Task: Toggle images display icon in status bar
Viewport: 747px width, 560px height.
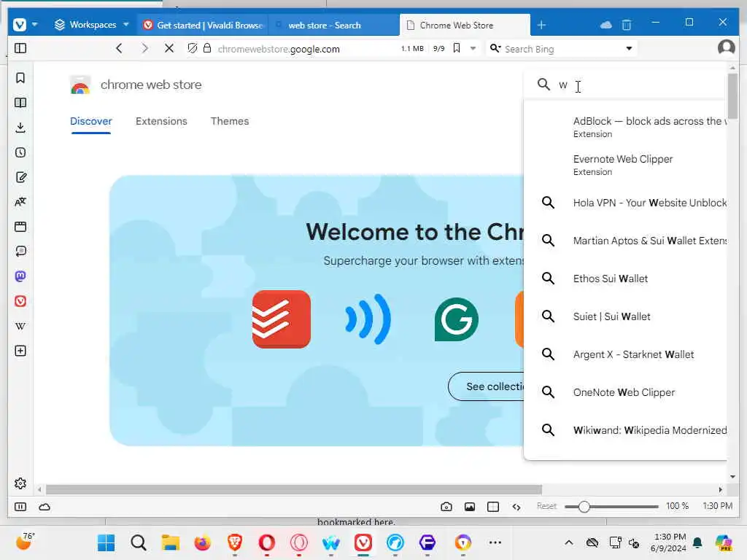Action: click(470, 507)
